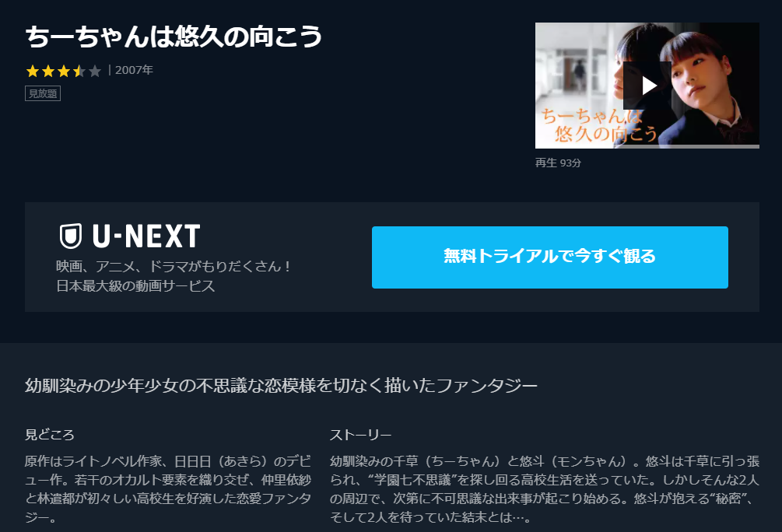Click the U-NEXT shield logo icon
Viewport: 782px width, 532px height.
point(70,236)
